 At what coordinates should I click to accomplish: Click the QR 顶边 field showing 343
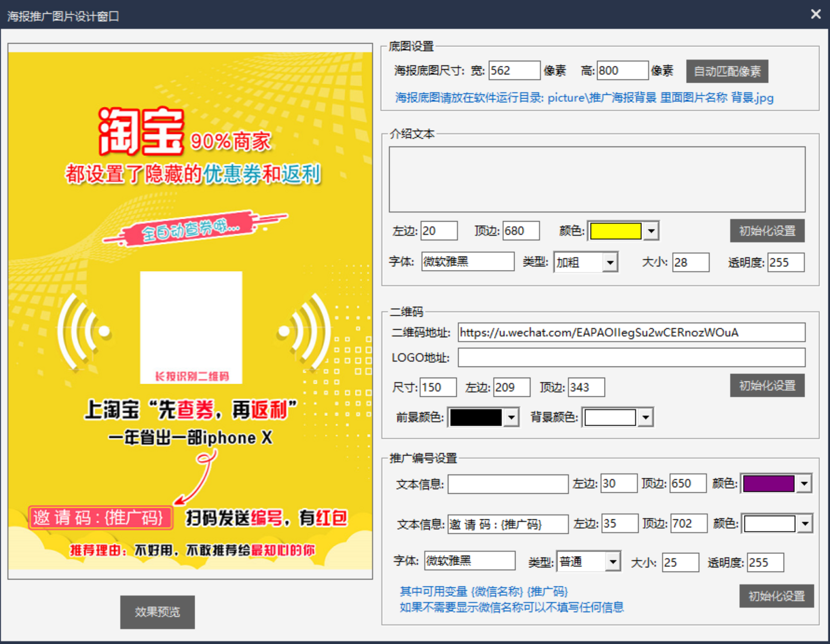(586, 387)
